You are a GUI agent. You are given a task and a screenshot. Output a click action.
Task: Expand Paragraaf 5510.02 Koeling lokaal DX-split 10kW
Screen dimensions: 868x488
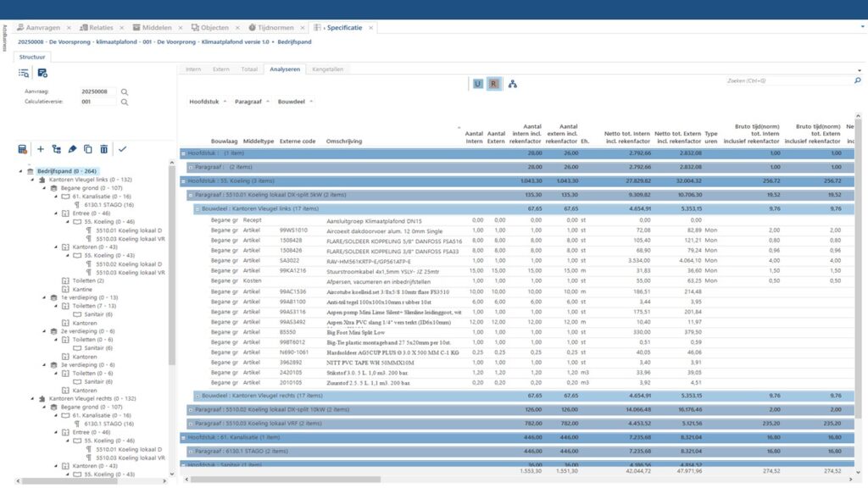point(191,409)
